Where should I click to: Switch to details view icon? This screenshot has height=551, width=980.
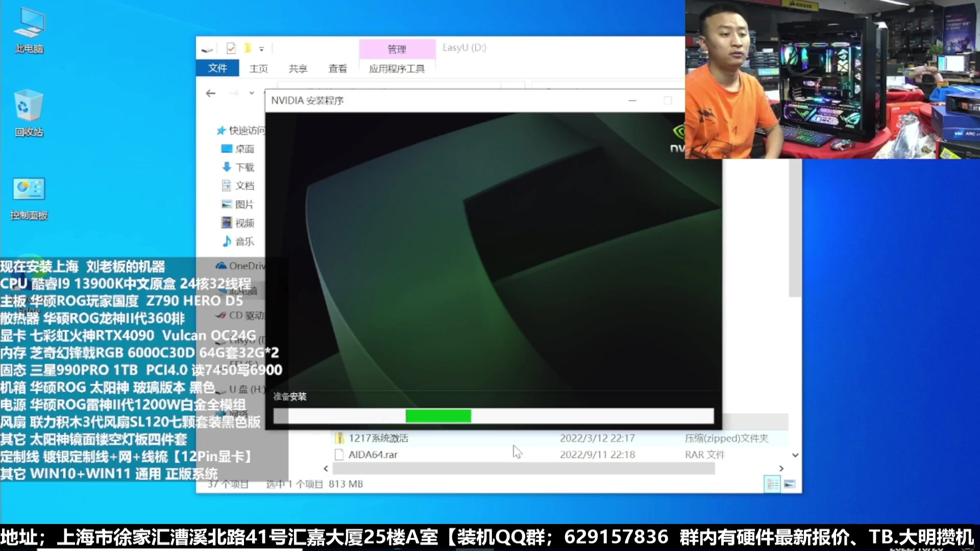point(772,484)
